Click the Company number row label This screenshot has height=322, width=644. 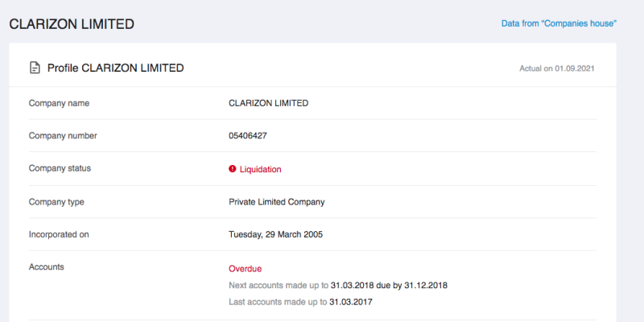tap(63, 135)
